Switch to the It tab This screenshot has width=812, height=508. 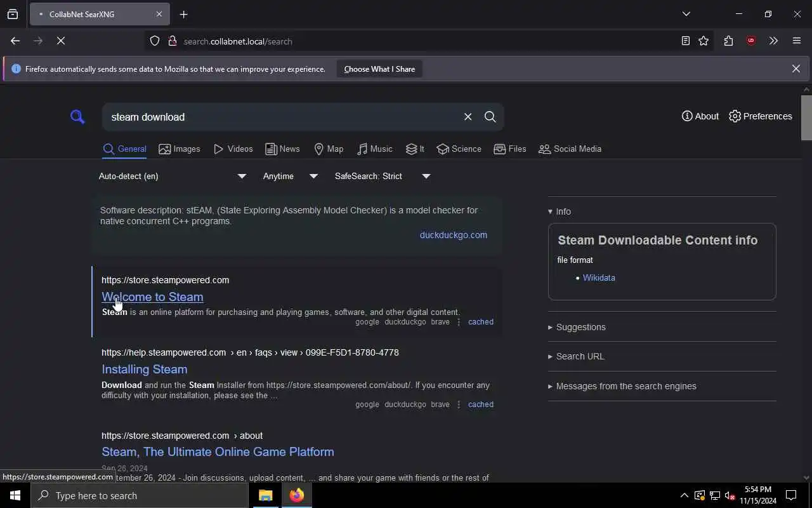tap(415, 149)
